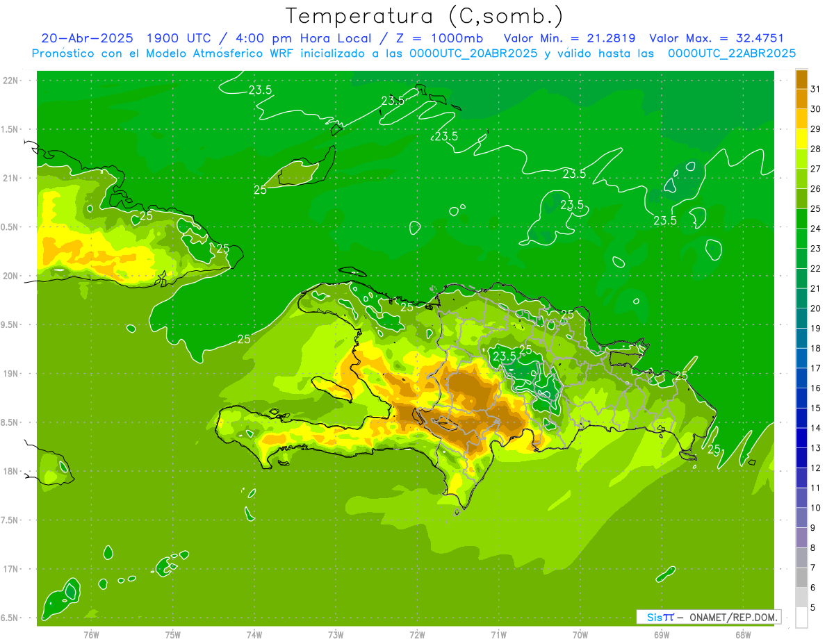This screenshot has width=834, height=644.
Task: Click the 23.5 contour label inside Hispaniola
Action: [x=505, y=356]
